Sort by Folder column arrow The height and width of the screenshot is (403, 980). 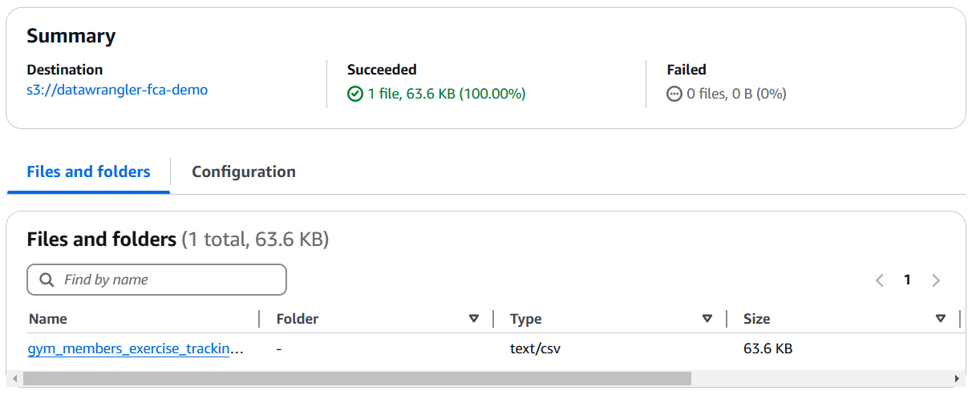473,319
